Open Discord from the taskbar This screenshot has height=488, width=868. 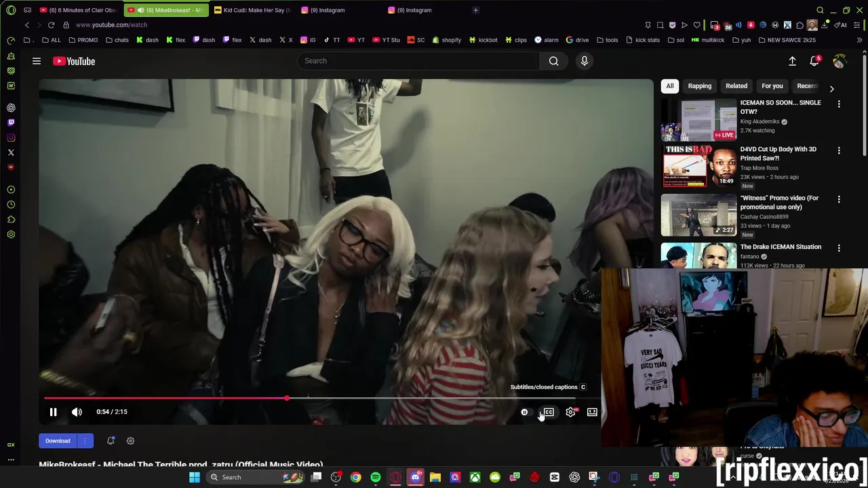pyautogui.click(x=416, y=477)
